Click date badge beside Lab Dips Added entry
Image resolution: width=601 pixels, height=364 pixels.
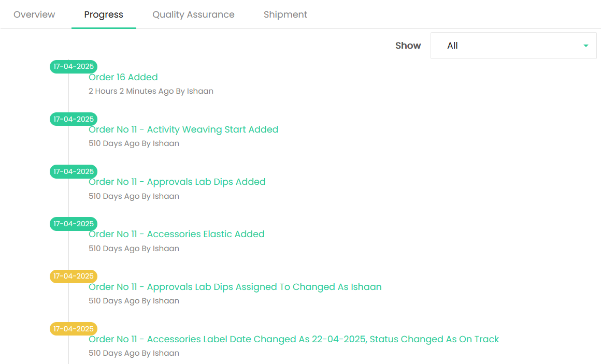click(74, 171)
